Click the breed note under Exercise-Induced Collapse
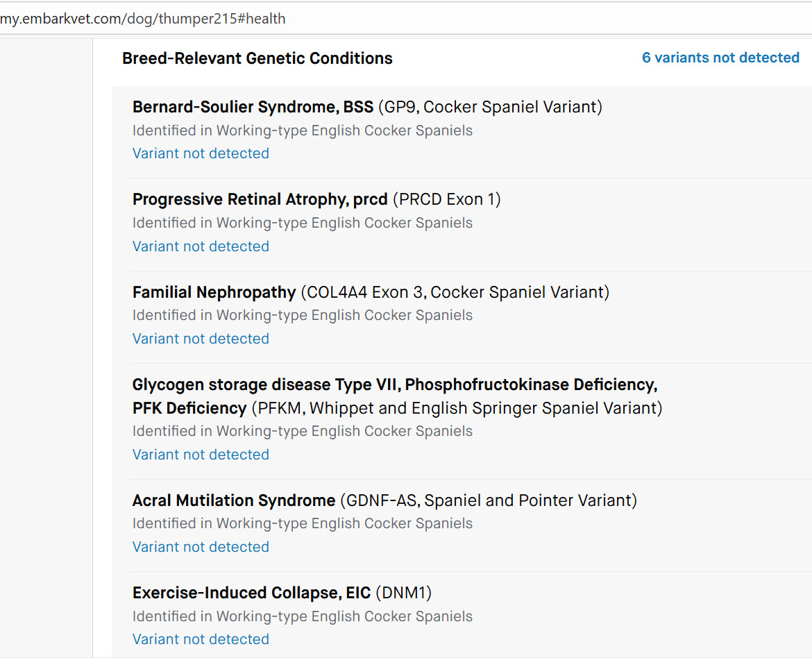The width and height of the screenshot is (812, 658). coord(302,616)
